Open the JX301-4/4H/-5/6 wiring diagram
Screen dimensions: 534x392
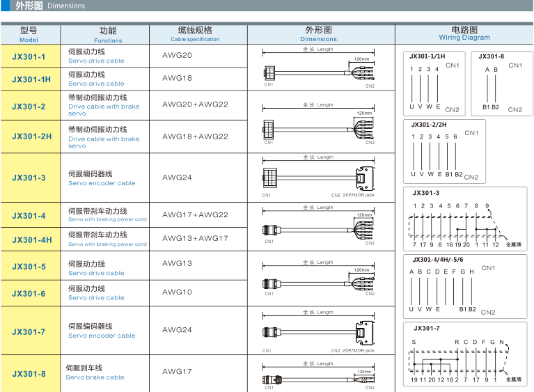[465, 286]
